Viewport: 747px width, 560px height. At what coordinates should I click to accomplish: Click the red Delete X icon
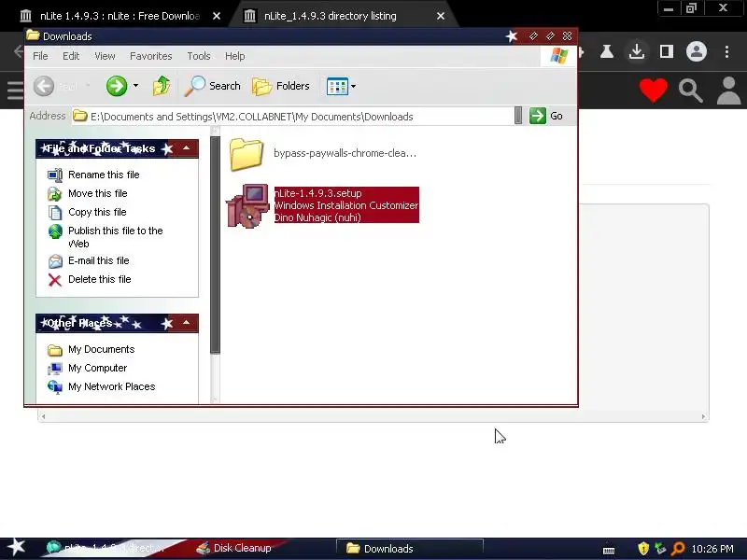click(55, 280)
